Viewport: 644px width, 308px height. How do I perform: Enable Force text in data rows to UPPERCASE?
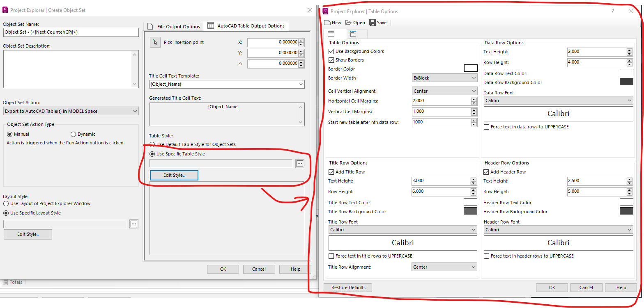(x=487, y=127)
